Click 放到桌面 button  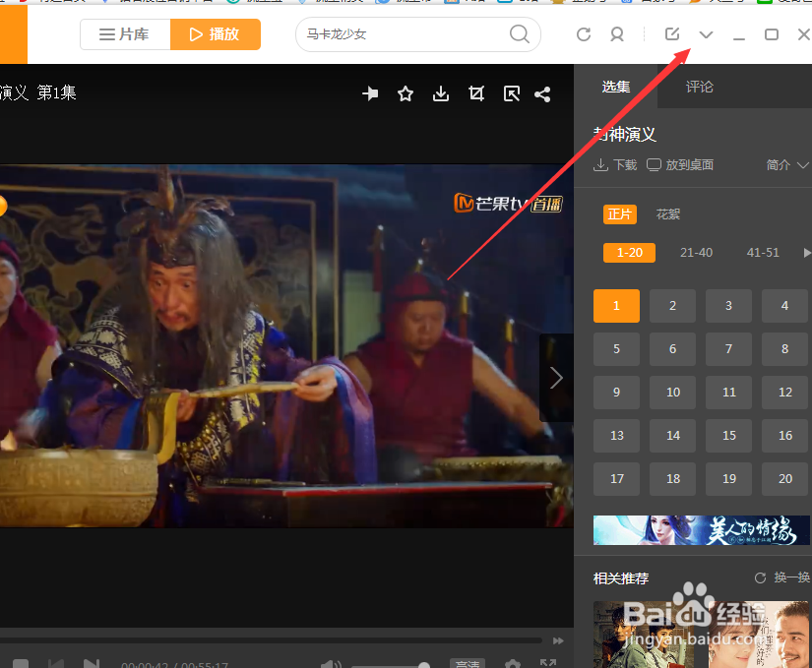click(x=680, y=165)
